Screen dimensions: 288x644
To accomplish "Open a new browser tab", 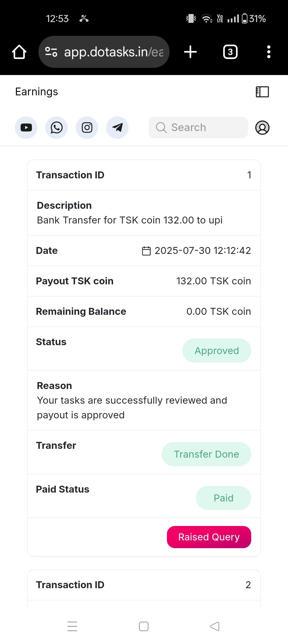I will click(x=190, y=52).
